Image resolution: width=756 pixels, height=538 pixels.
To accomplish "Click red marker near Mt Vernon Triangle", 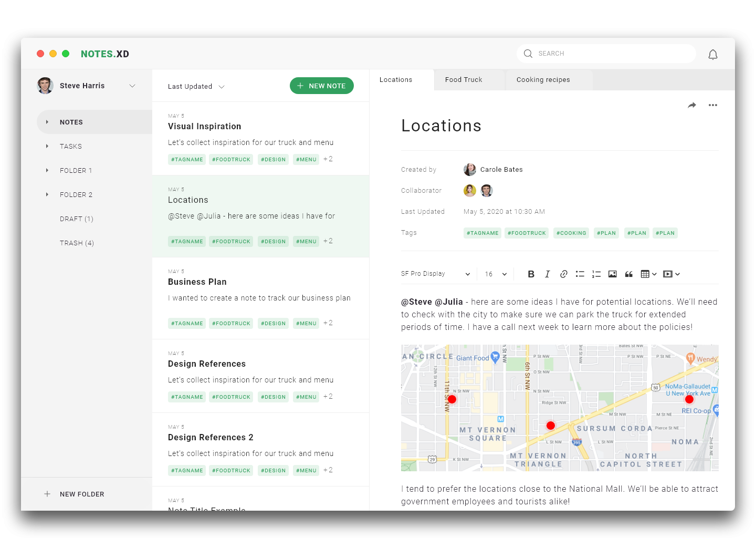I will pos(551,426).
